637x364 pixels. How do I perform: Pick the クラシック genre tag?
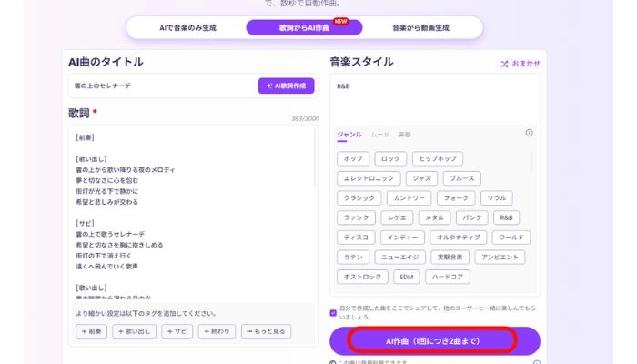tap(359, 197)
